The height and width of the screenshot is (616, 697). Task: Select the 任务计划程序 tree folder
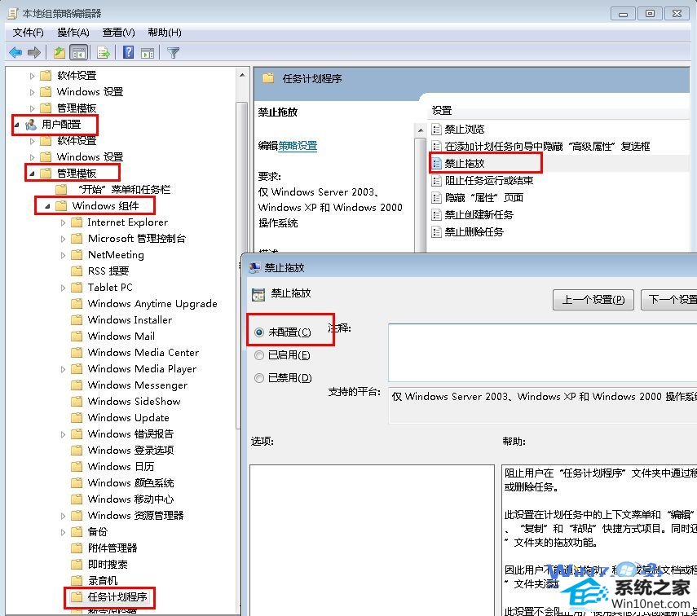pos(117,597)
